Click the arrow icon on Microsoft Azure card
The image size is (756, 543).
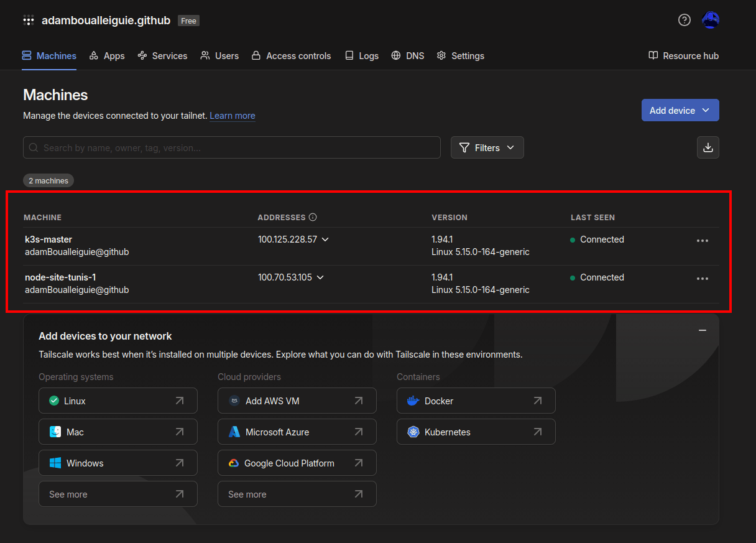click(x=359, y=432)
